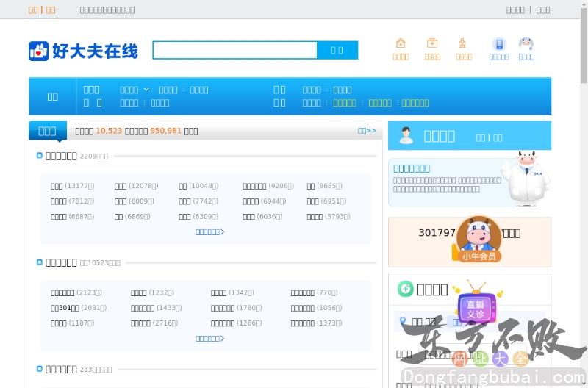
Task: Expand more link under the first category list
Action: [x=209, y=232]
